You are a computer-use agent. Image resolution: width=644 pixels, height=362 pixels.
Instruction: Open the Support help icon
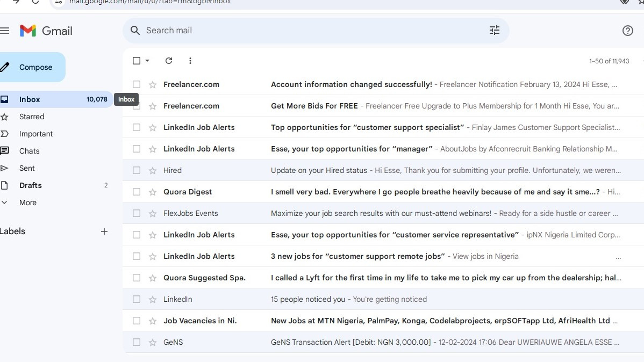coord(627,31)
